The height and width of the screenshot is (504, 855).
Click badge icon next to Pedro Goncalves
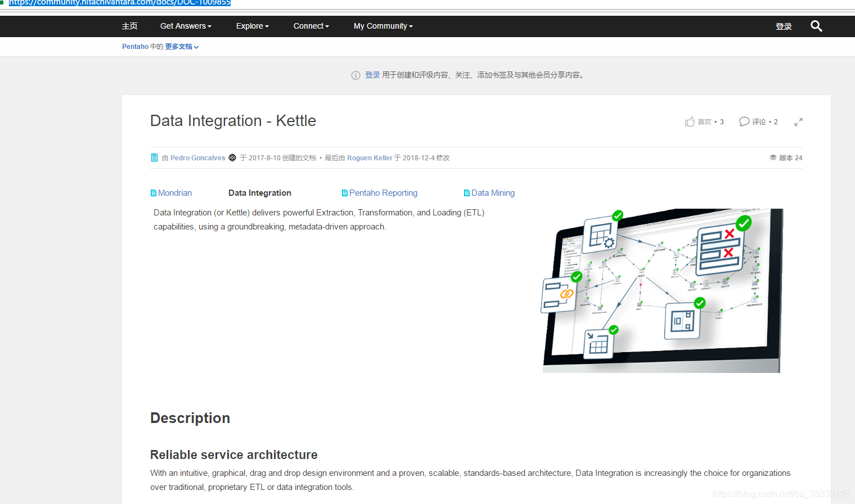(232, 157)
